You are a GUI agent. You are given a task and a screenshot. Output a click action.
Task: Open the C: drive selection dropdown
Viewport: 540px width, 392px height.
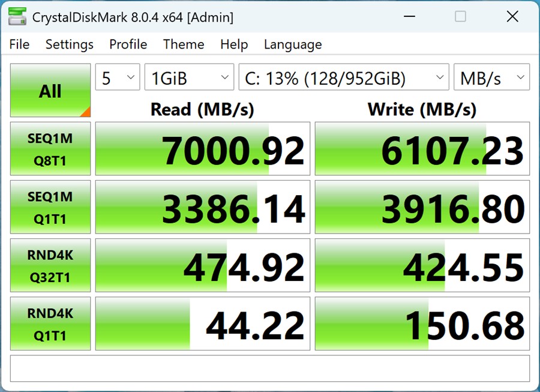click(x=343, y=78)
